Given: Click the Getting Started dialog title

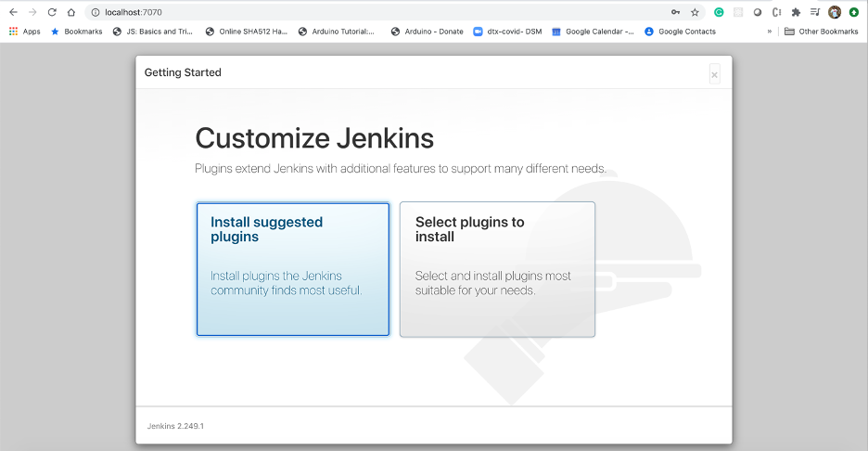Looking at the screenshot, I should [x=183, y=72].
